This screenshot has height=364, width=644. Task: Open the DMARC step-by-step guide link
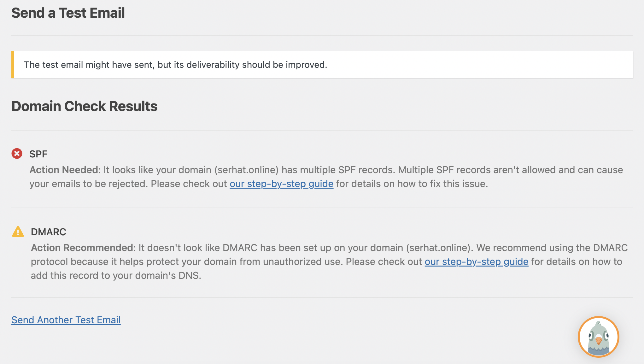pyautogui.click(x=476, y=261)
